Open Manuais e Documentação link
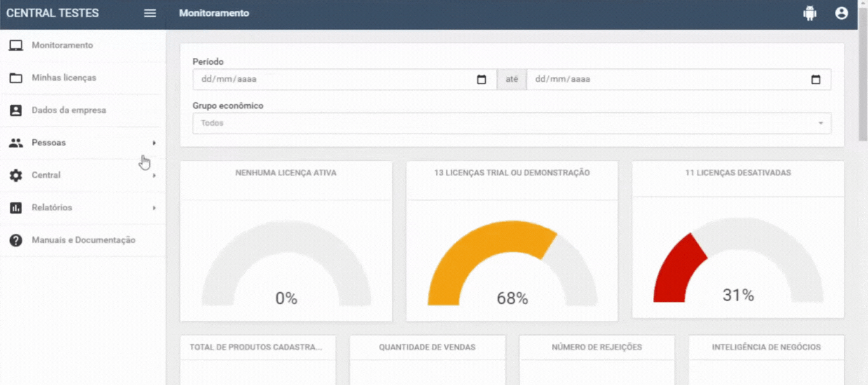Screen dimensions: 868x385 click(x=83, y=240)
